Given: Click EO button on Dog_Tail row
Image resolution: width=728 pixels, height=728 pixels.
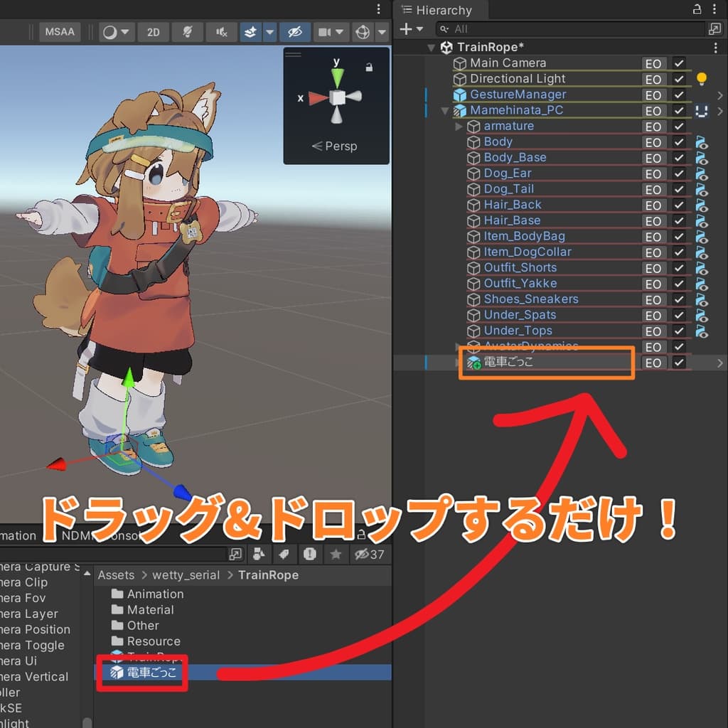Looking at the screenshot, I should point(654,189).
